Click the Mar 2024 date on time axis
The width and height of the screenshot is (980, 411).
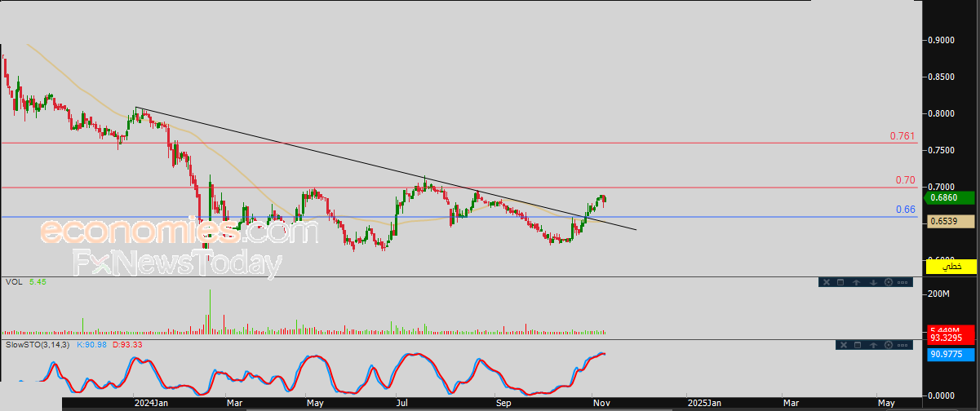(x=235, y=403)
